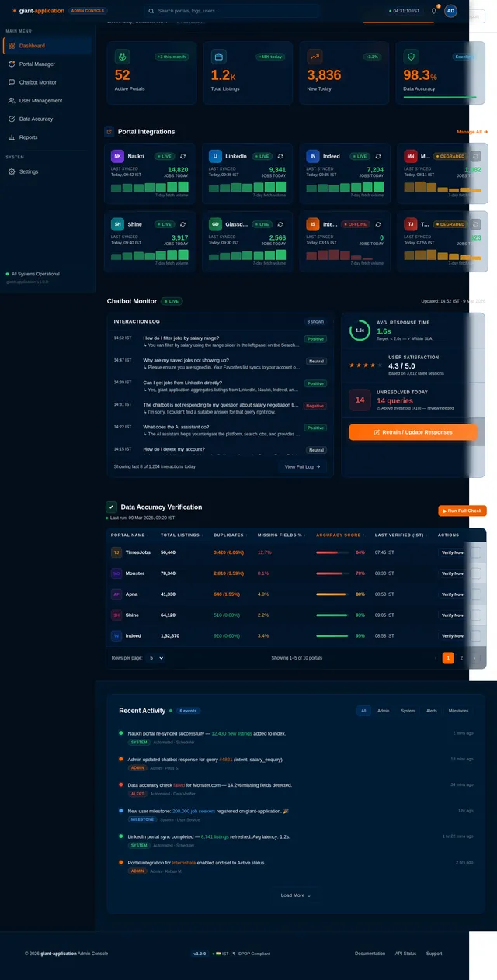Refresh sync on the LinkedIn card
This screenshot has height=980, width=497.
[280, 156]
